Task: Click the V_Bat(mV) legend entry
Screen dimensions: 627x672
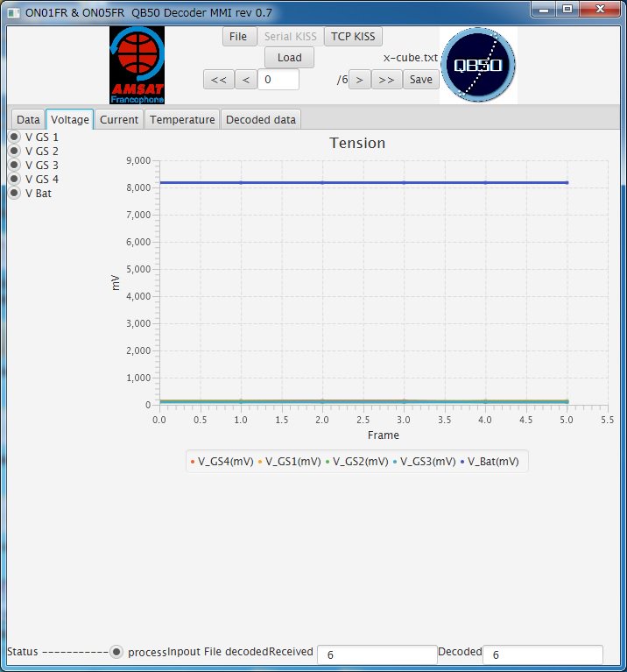Action: click(x=490, y=462)
